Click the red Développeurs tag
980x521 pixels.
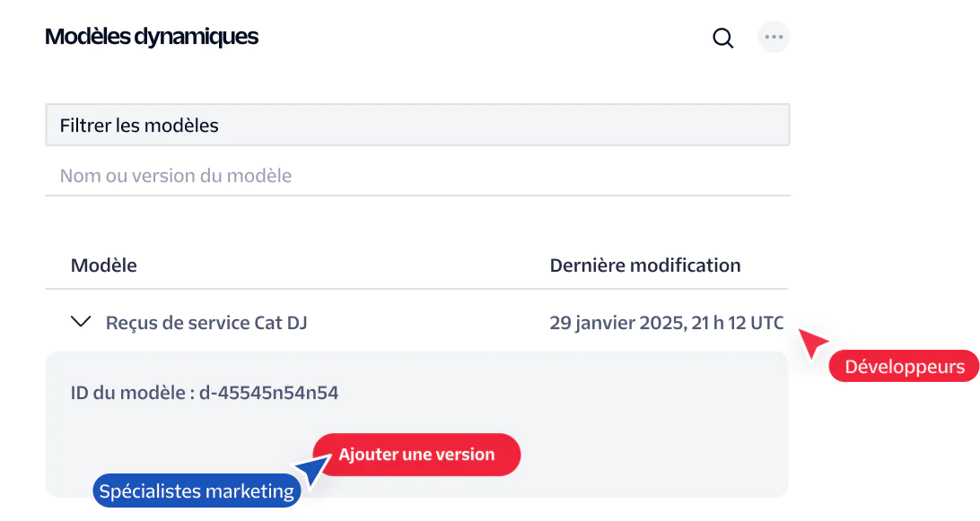[x=904, y=366]
